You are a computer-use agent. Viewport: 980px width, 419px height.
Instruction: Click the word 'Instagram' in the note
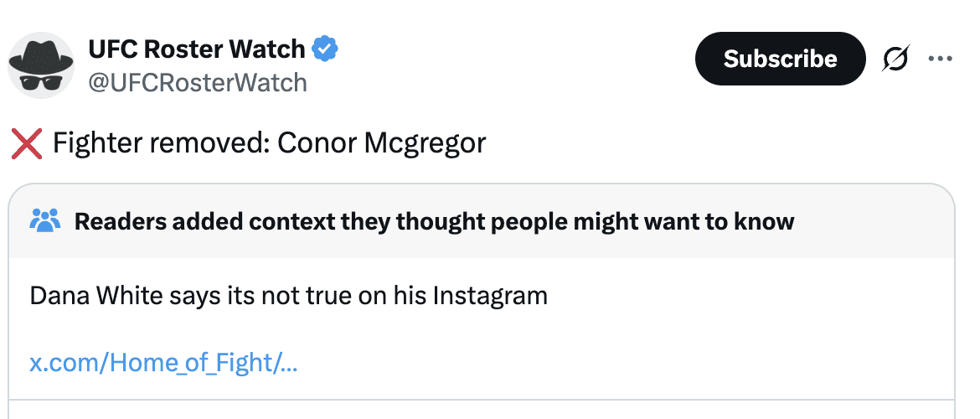point(490,296)
